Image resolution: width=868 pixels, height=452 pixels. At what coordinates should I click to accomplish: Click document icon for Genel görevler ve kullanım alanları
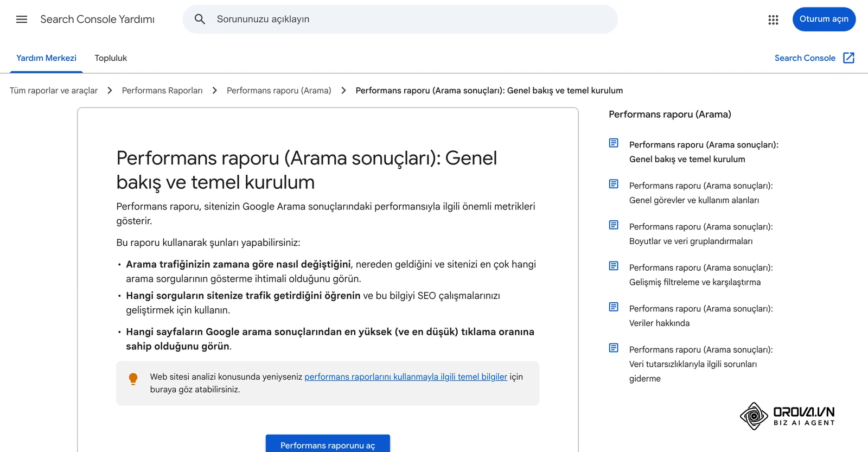point(614,184)
